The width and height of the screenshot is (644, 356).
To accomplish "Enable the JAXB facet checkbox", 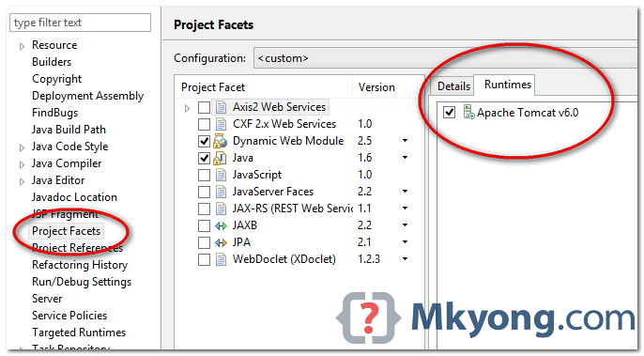I will click(x=204, y=225).
